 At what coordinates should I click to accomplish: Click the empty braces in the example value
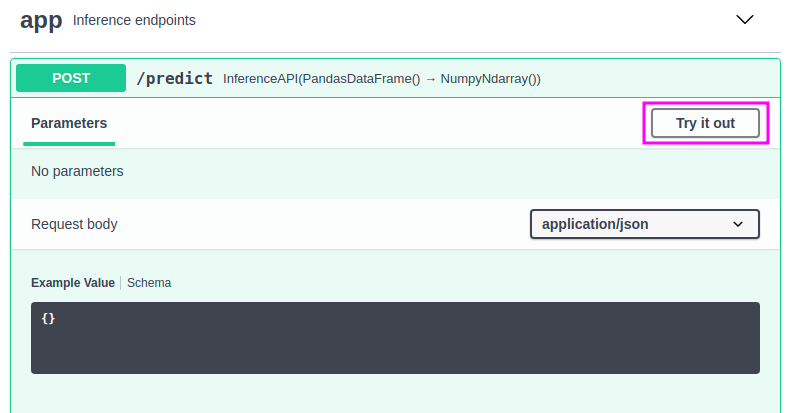click(48, 318)
